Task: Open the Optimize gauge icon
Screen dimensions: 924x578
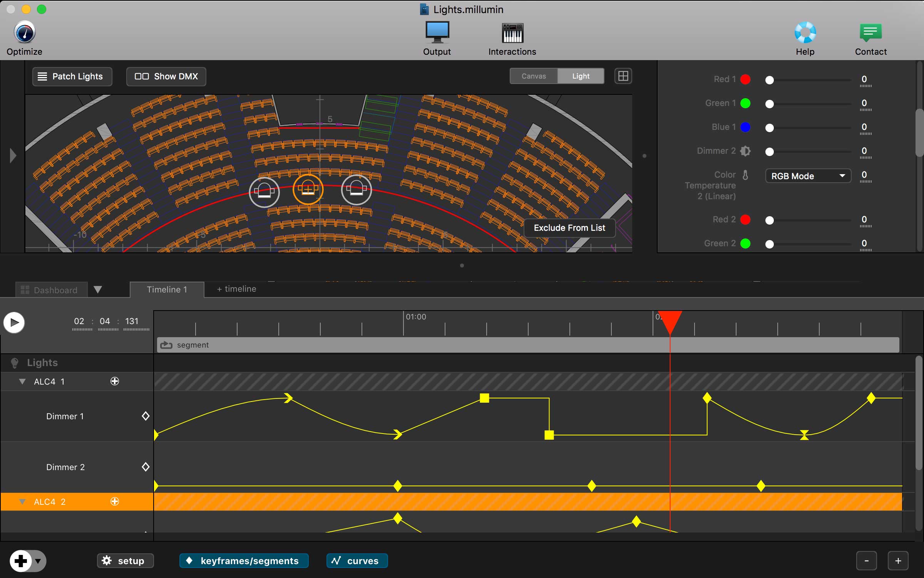Action: [x=25, y=32]
